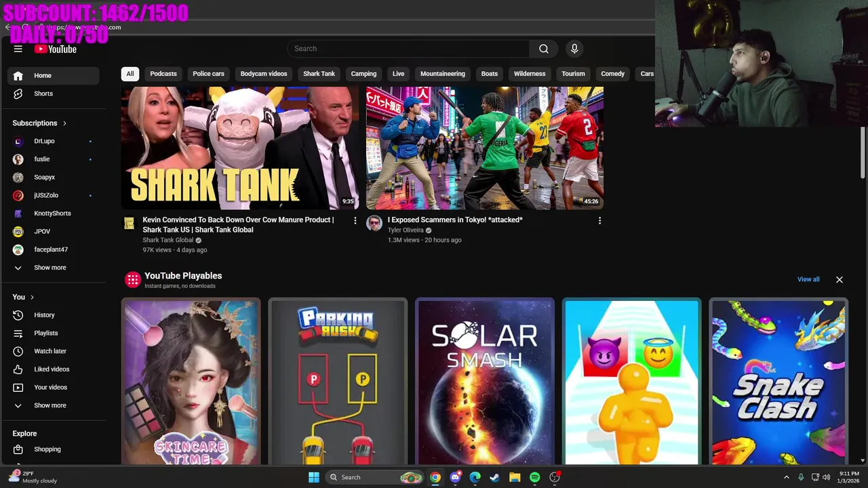This screenshot has width=868, height=488.
Task: Launch the Snake Clash playable game
Action: coord(778,382)
